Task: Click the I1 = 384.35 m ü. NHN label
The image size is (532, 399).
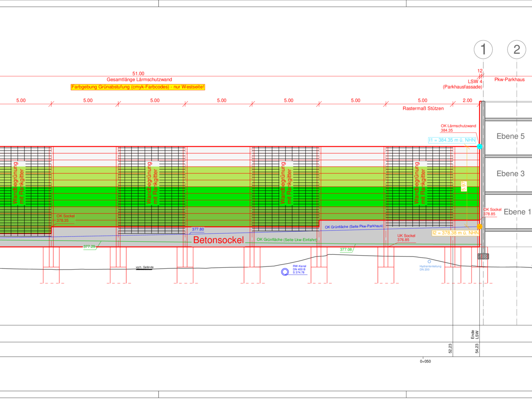Action: pos(452,140)
